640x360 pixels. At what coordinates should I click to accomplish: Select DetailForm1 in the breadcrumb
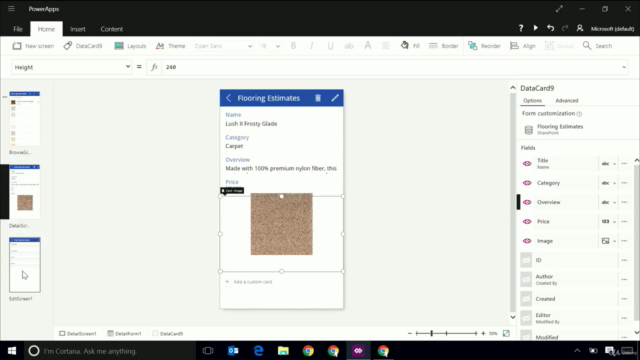coord(124,333)
